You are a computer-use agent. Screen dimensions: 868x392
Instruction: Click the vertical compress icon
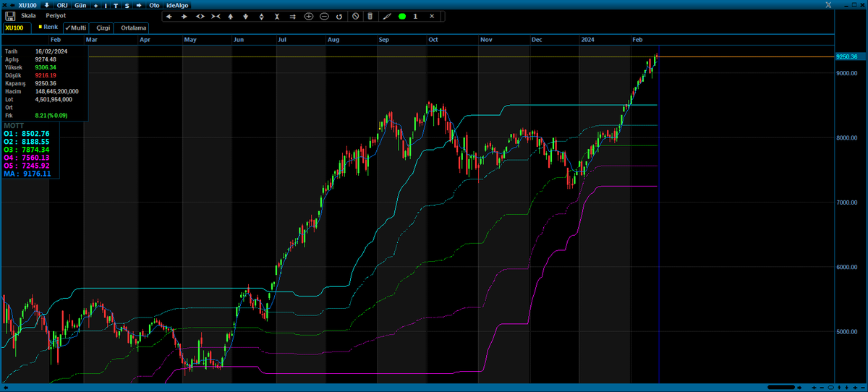coord(277,16)
